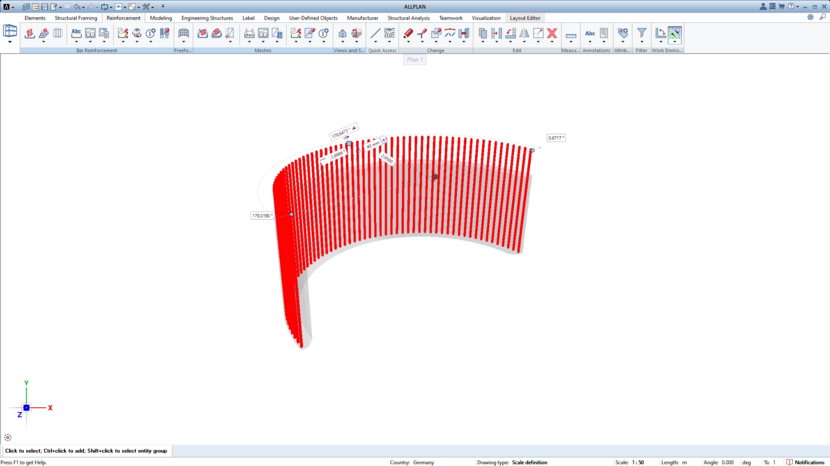
Task: Toggle the highlighted Work Environment icon
Action: click(x=675, y=33)
